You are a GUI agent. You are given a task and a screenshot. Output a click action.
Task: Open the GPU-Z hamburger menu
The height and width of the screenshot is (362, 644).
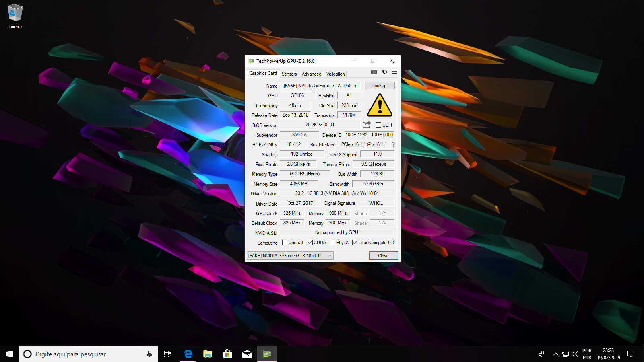(394, 72)
